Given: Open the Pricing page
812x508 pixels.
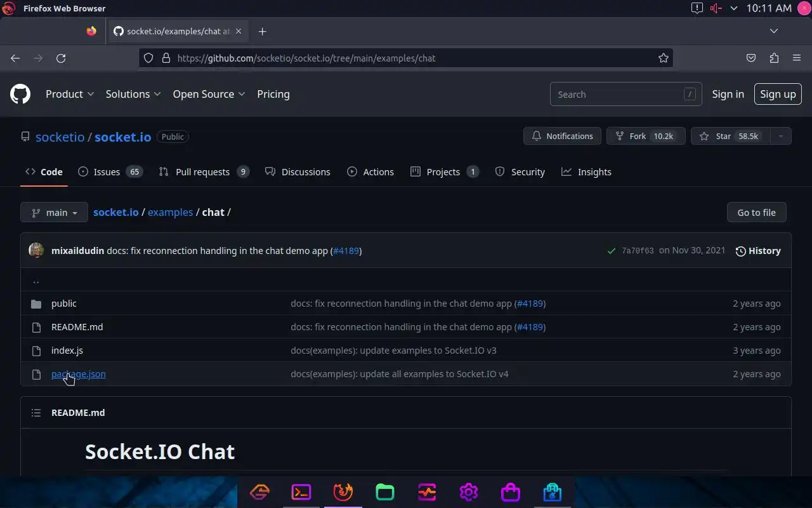Looking at the screenshot, I should pyautogui.click(x=273, y=94).
